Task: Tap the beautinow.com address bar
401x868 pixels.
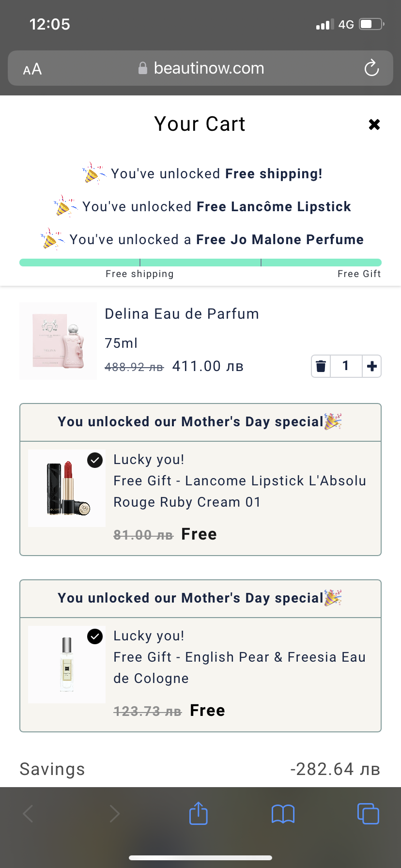Action: tap(200, 68)
